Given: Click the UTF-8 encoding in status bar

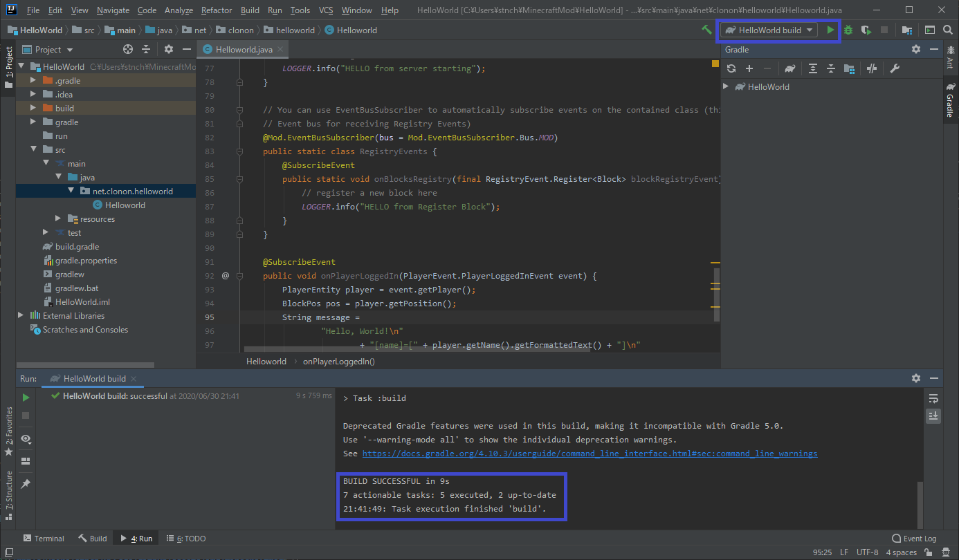Looking at the screenshot, I should point(867,552).
